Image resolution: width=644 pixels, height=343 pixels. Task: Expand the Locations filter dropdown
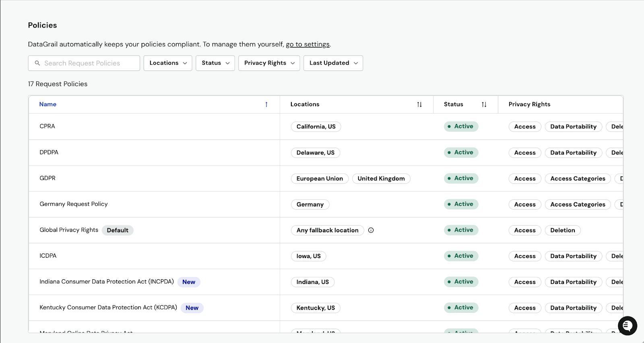[168, 63]
